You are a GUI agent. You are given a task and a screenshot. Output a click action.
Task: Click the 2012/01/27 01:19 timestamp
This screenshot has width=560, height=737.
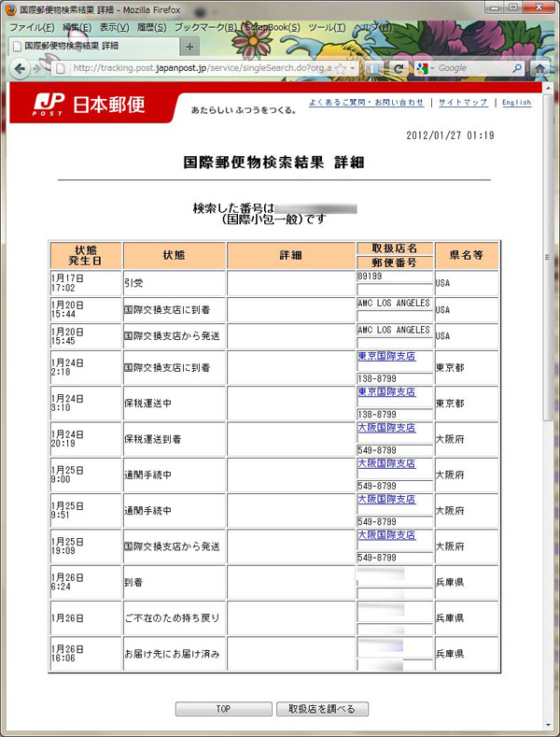450,135
